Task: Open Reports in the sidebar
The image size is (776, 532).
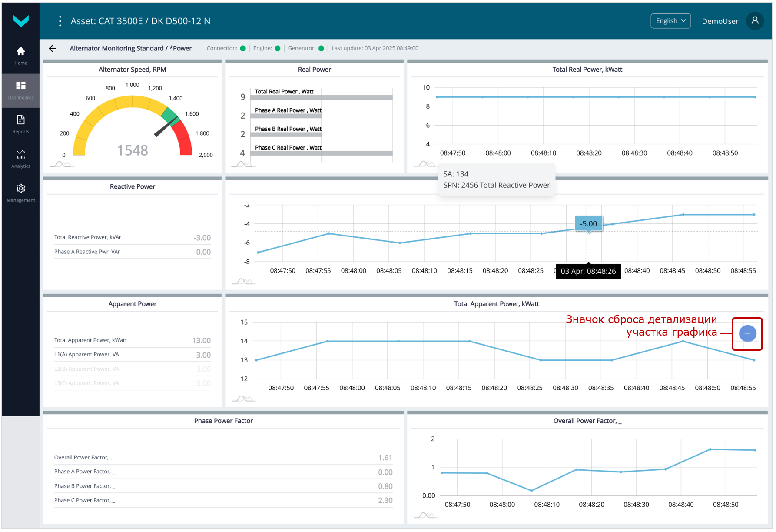Action: click(x=20, y=124)
